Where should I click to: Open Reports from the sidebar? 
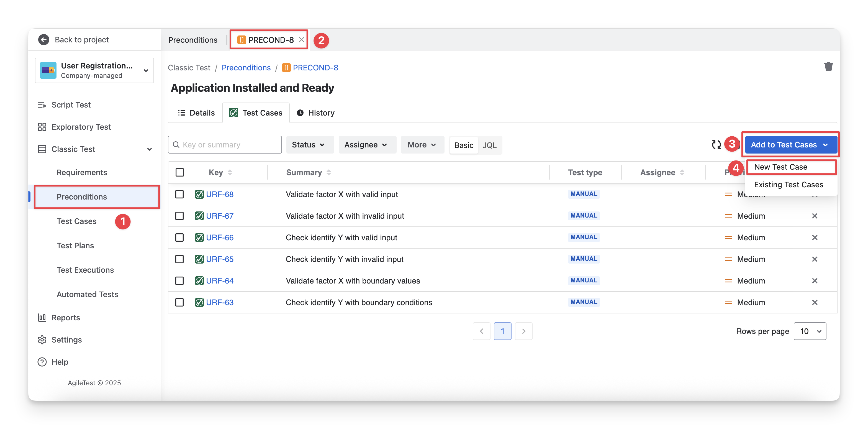coord(65,318)
